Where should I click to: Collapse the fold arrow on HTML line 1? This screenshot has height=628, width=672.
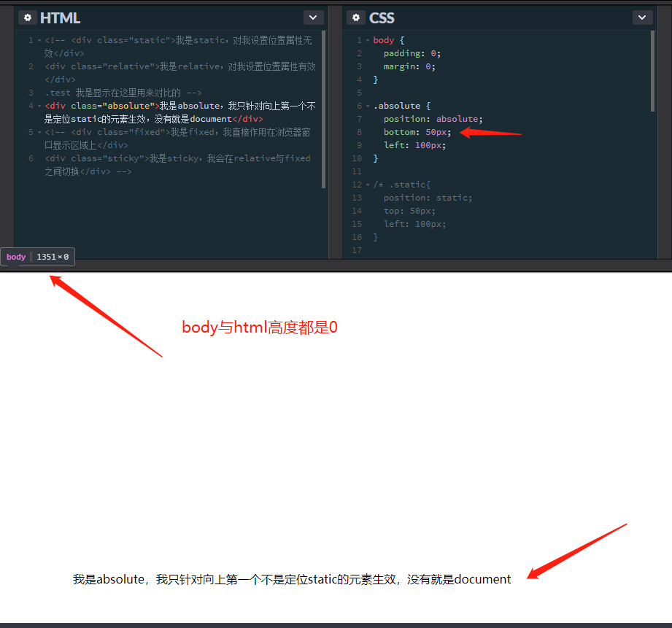(x=38, y=40)
